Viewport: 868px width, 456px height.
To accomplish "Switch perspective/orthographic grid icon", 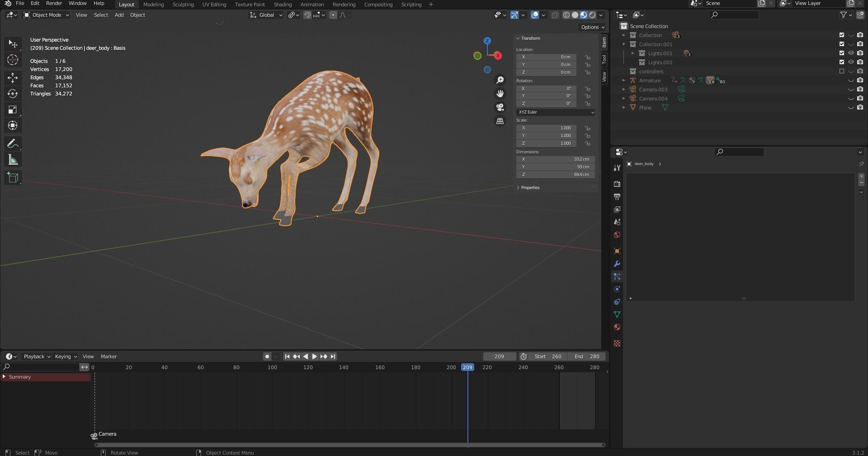I will (x=500, y=121).
